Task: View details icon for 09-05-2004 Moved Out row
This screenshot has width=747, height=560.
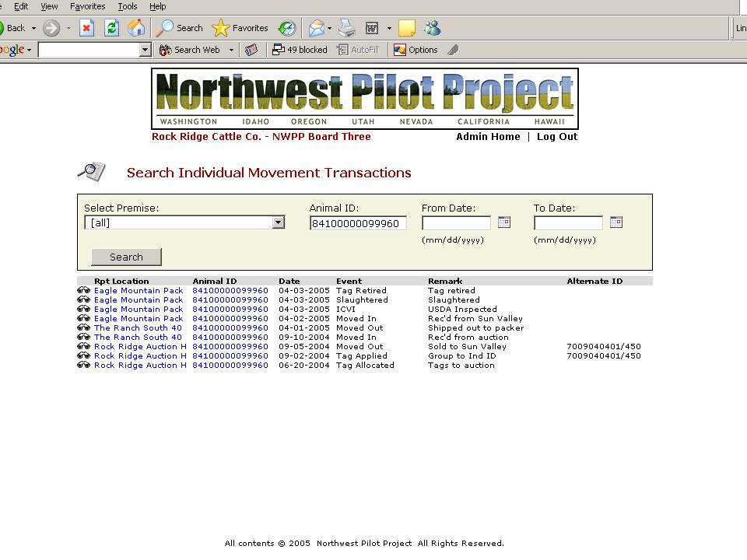Action: click(84, 346)
